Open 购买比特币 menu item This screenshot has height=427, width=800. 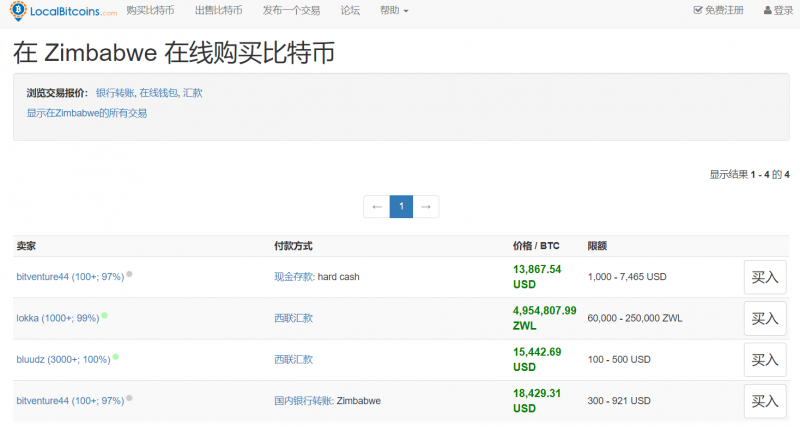(150, 10)
